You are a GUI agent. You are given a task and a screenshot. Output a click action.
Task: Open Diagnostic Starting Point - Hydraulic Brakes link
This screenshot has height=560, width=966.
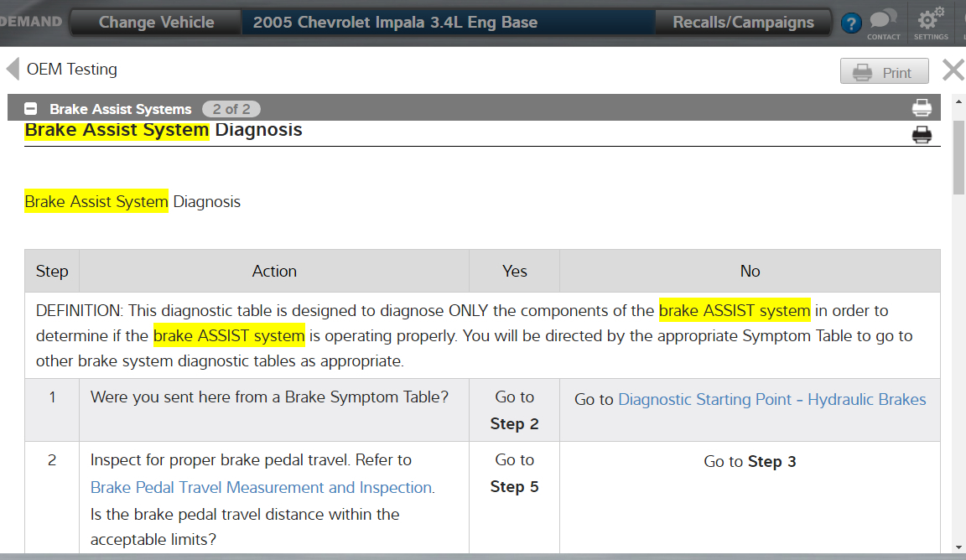pyautogui.click(x=771, y=400)
